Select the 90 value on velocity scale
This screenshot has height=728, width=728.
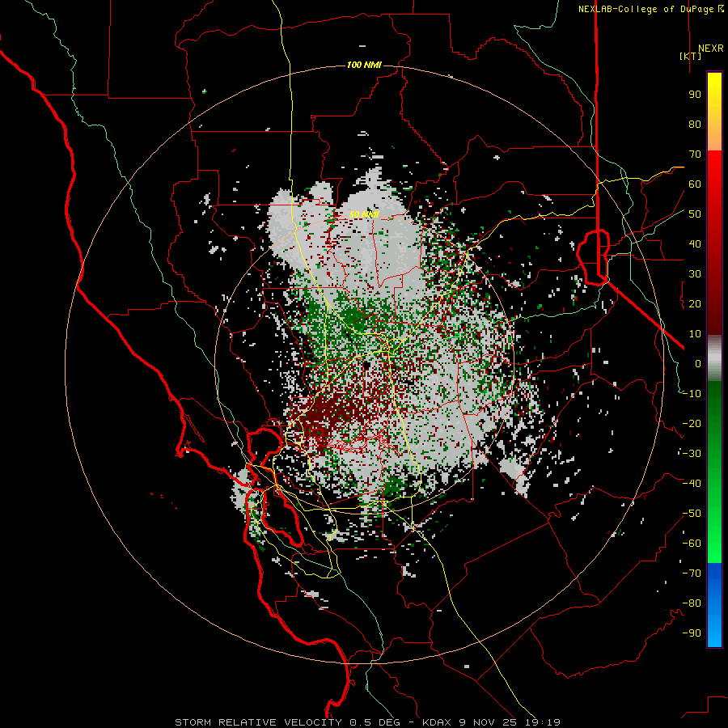tap(695, 95)
